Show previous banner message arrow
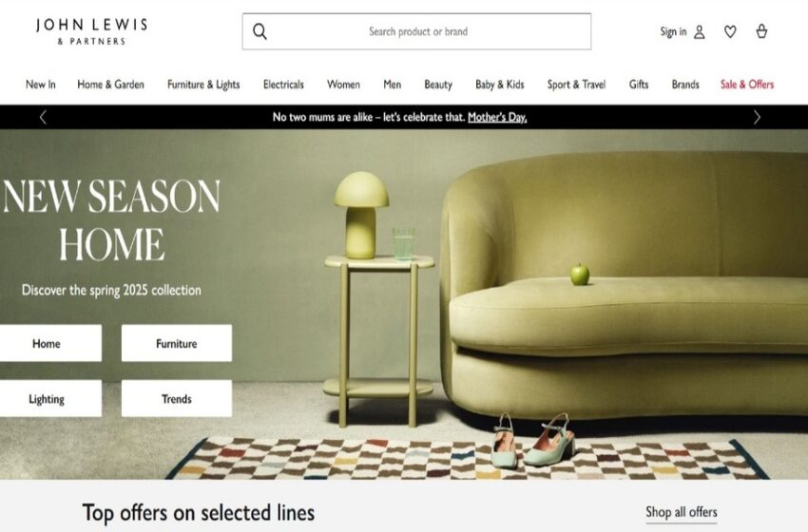The width and height of the screenshot is (808, 532). tap(44, 118)
